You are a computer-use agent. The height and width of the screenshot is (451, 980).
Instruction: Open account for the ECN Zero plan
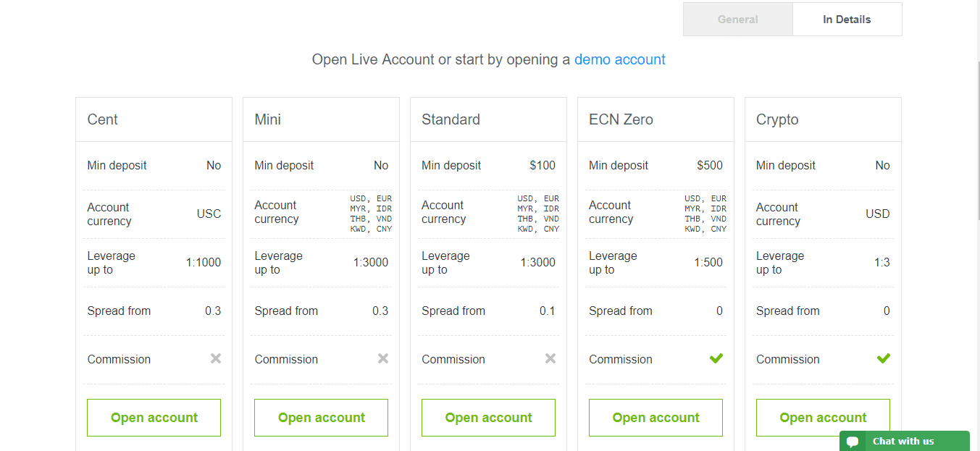coord(656,418)
